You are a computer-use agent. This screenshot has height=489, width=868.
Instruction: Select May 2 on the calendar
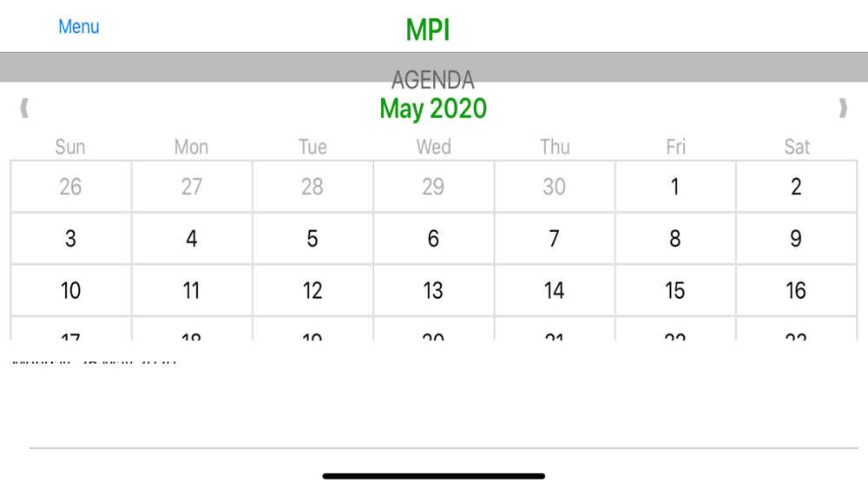(796, 187)
